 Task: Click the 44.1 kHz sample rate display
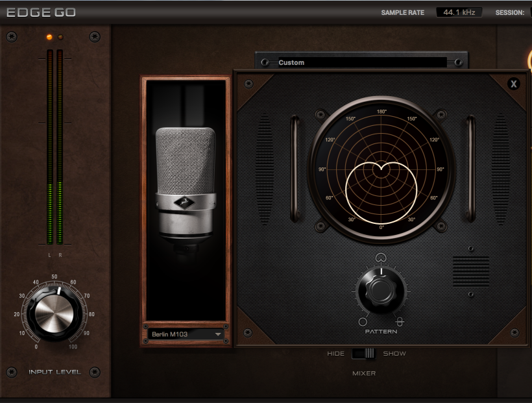click(x=459, y=12)
